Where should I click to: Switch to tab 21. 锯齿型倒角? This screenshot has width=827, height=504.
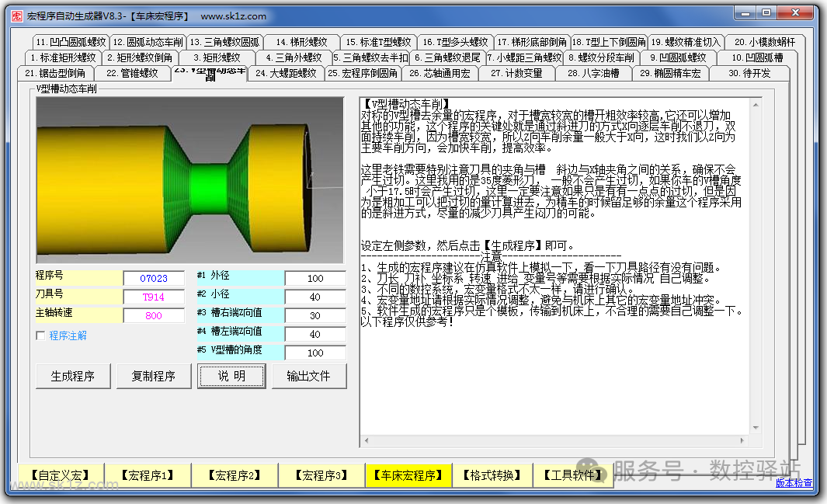(55, 73)
